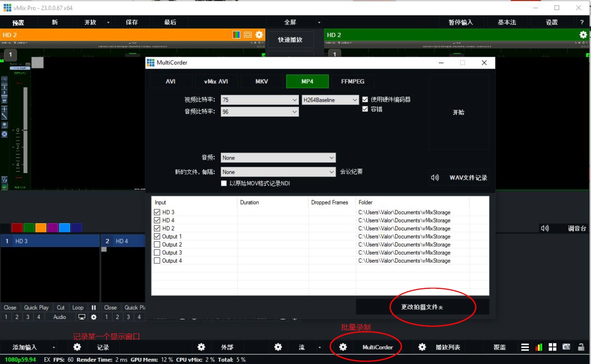This screenshot has width=591, height=364.
Task: Expand the arrow next to 开放 menu
Action: click(108, 22)
